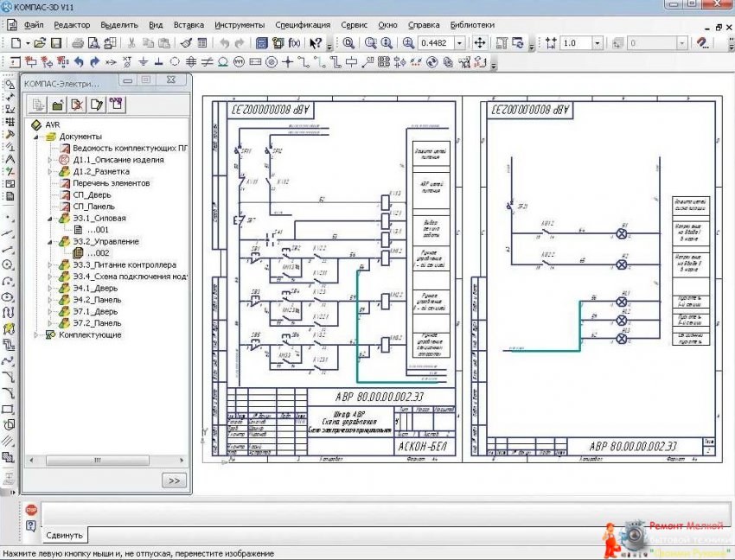The height and width of the screenshot is (560, 735).
Task: Select the ...001 sheet in tree
Action: coord(97,230)
